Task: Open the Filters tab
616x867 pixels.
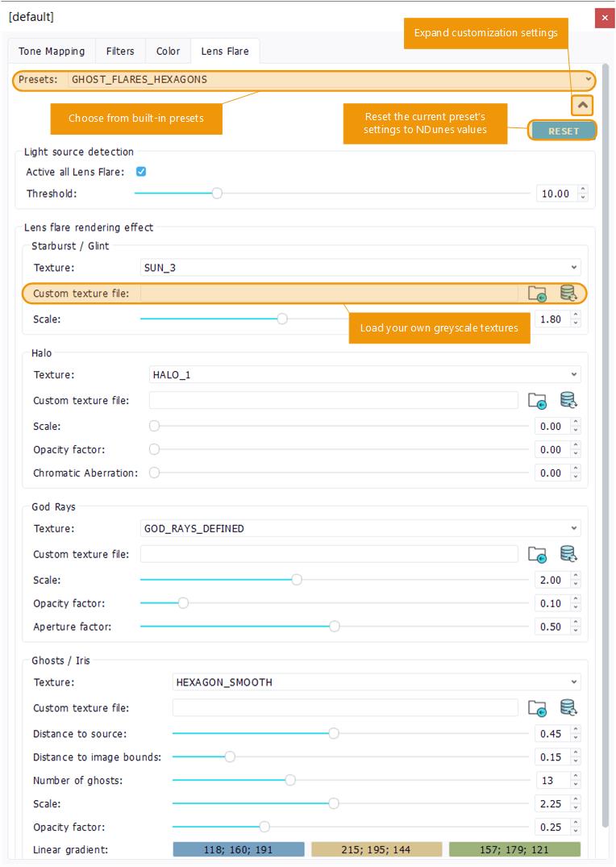Action: (x=120, y=51)
